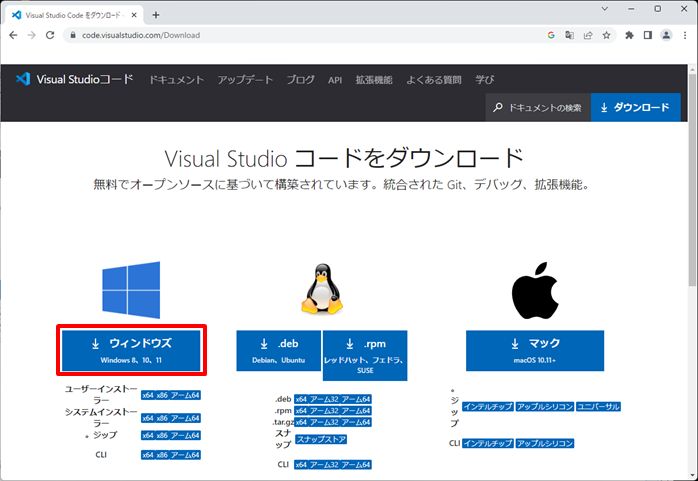Screen dimensions: 698x481
Task: Open the Google icon in address bar
Action: click(551, 35)
